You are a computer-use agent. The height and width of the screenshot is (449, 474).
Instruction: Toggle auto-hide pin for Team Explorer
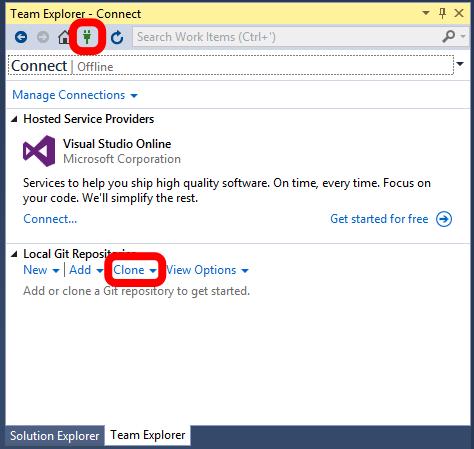point(442,13)
